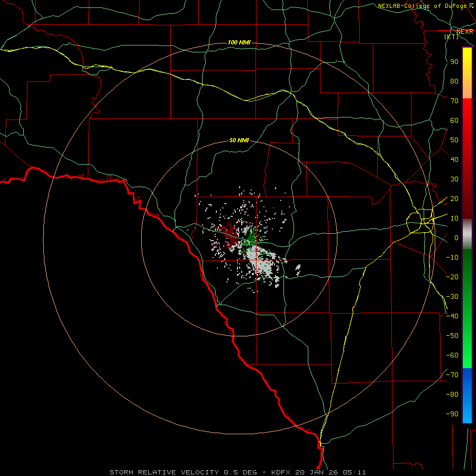Click the "-20" value on the velocity scale
The height and width of the screenshot is (476, 476).
(x=452, y=277)
